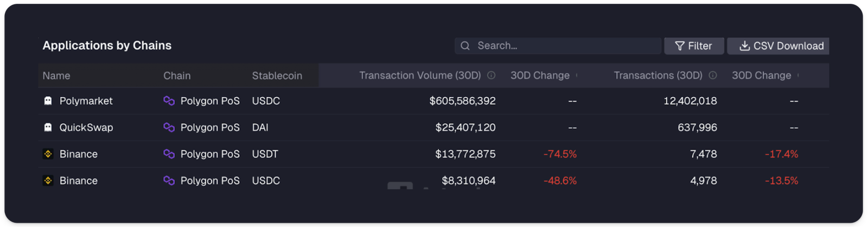Screen dimensions: 868x227
Task: Open the Filter options
Action: click(694, 46)
